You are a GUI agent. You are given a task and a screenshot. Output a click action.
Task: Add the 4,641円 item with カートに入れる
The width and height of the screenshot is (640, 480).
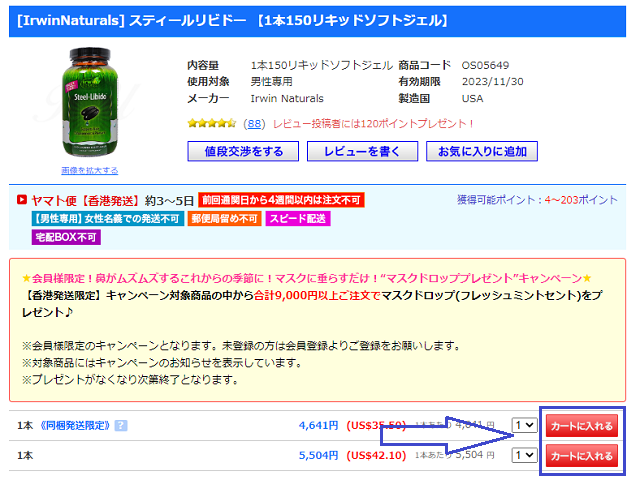point(582,426)
